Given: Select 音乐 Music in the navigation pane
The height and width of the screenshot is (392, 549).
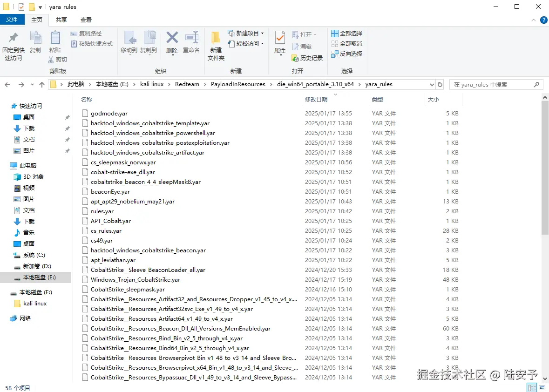Looking at the screenshot, I should [29, 232].
